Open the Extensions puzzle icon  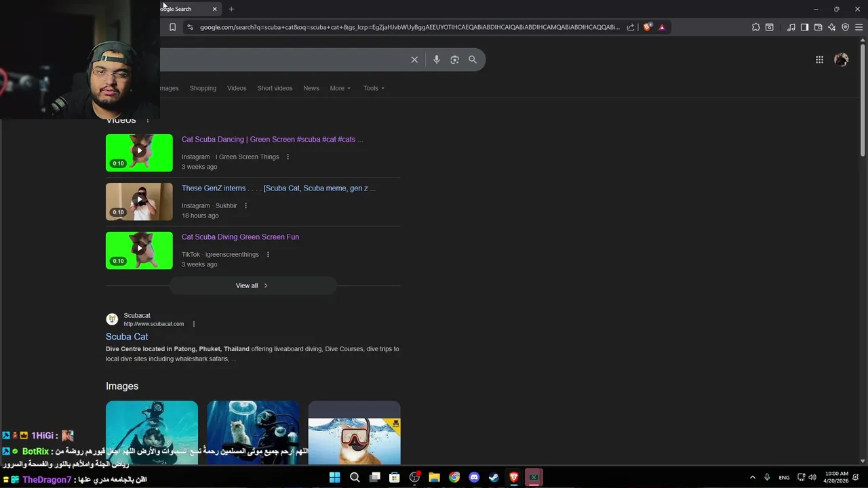(x=756, y=27)
